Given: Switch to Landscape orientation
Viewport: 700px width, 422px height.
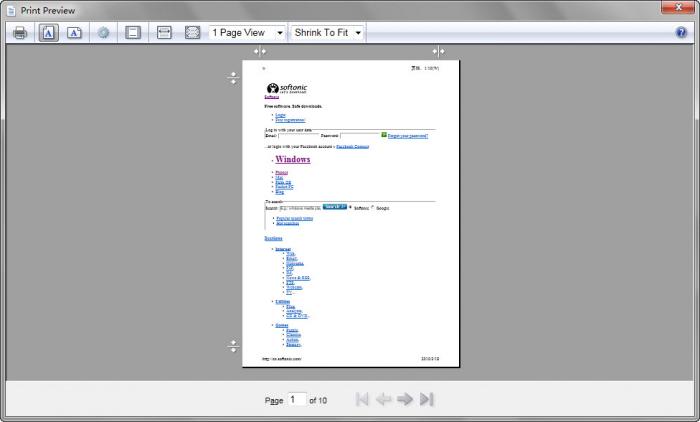Looking at the screenshot, I should coord(75,33).
